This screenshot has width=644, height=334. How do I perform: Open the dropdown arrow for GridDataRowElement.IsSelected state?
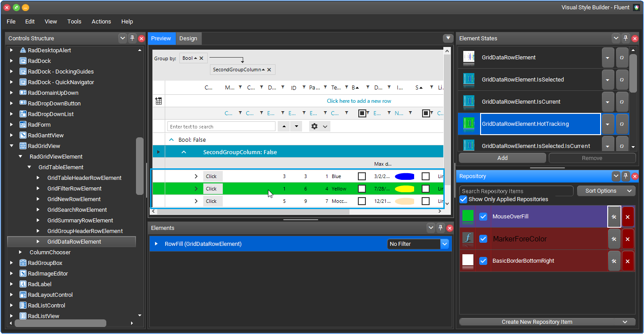tap(608, 80)
